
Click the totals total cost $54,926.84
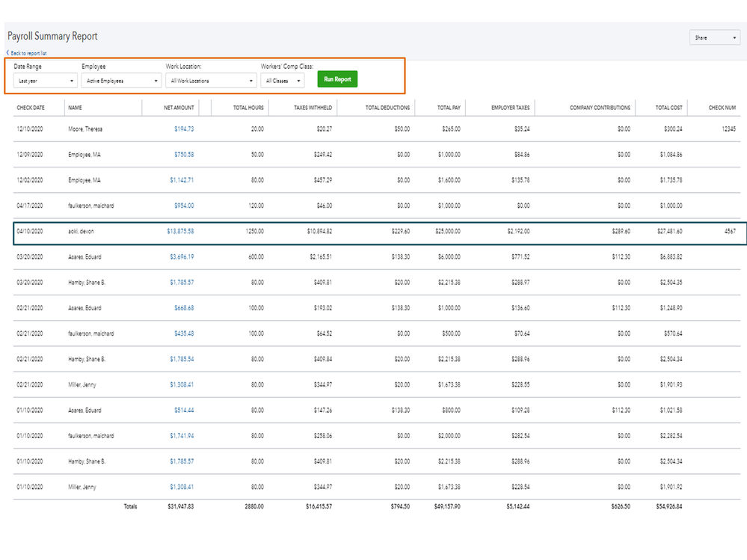[x=669, y=507]
